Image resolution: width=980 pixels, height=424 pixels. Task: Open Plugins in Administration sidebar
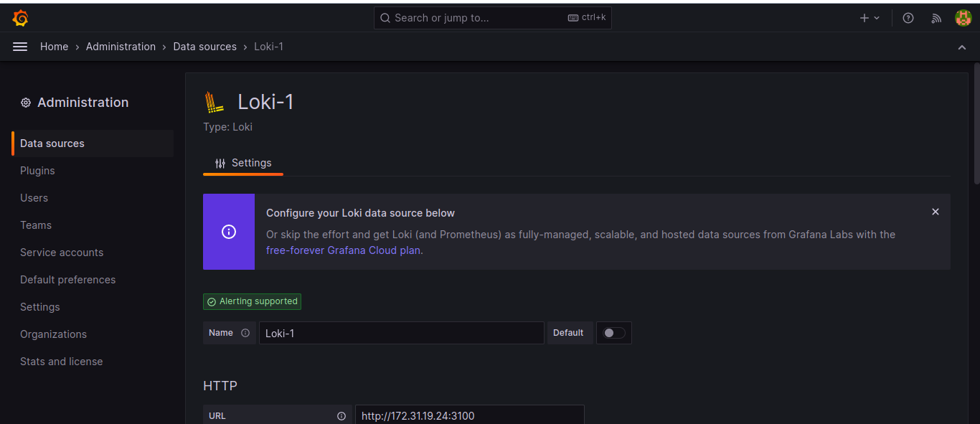(x=37, y=171)
